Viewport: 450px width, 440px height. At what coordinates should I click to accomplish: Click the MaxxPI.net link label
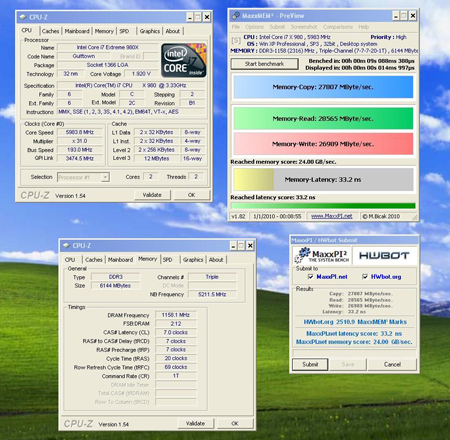point(332,277)
